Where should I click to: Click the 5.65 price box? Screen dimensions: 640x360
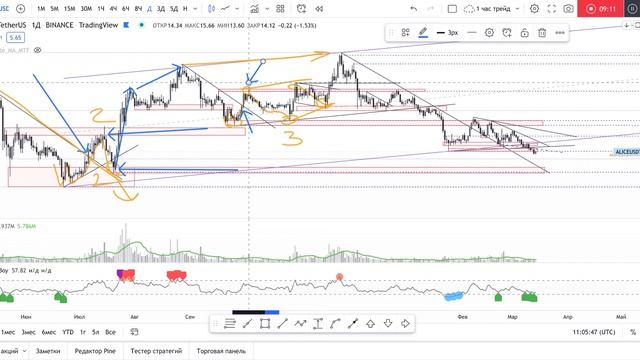click(16, 38)
